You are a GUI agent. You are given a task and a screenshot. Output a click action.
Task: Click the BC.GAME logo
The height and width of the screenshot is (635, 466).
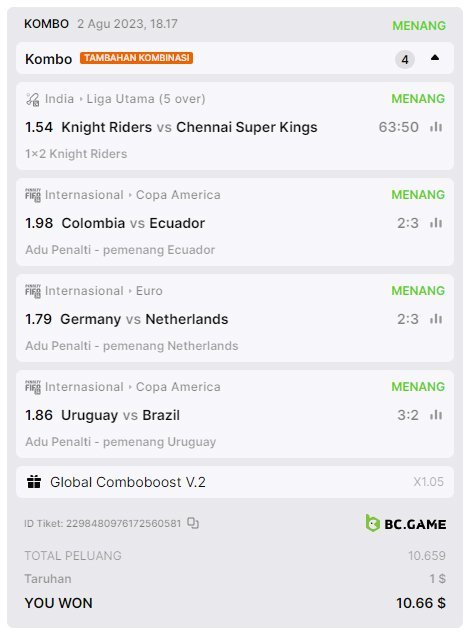coord(406,524)
